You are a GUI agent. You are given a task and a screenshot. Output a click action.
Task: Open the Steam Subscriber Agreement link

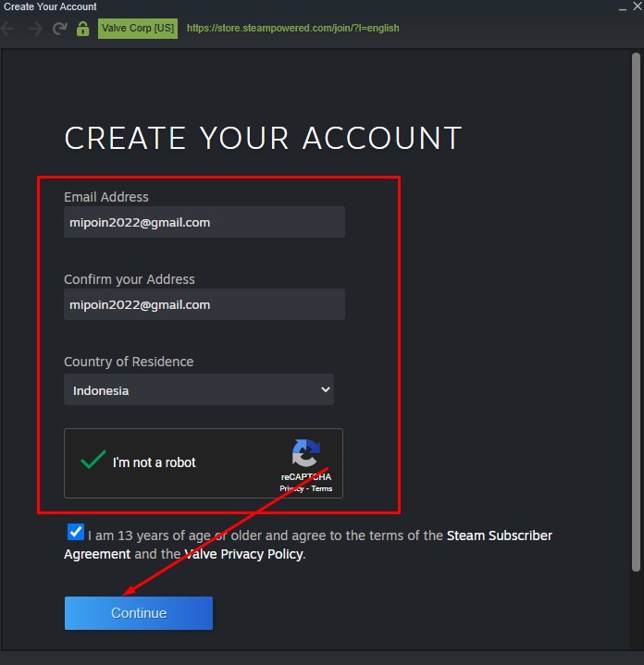point(499,536)
